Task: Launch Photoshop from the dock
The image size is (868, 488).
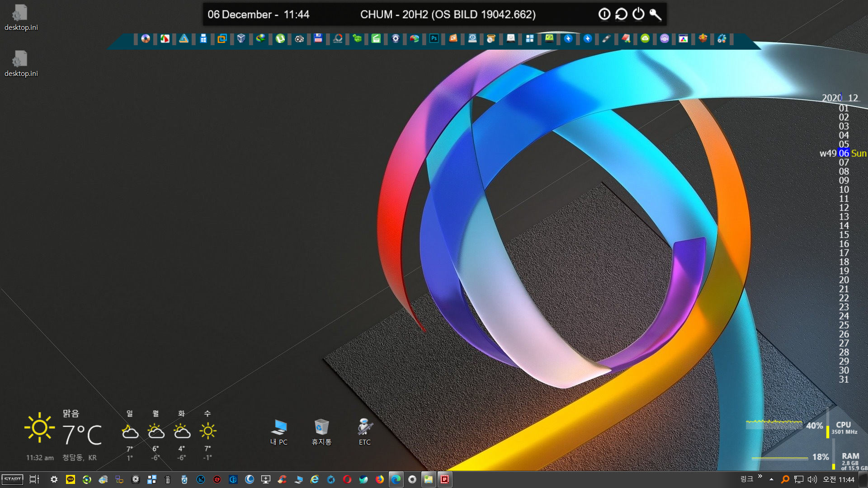Action: coord(434,38)
